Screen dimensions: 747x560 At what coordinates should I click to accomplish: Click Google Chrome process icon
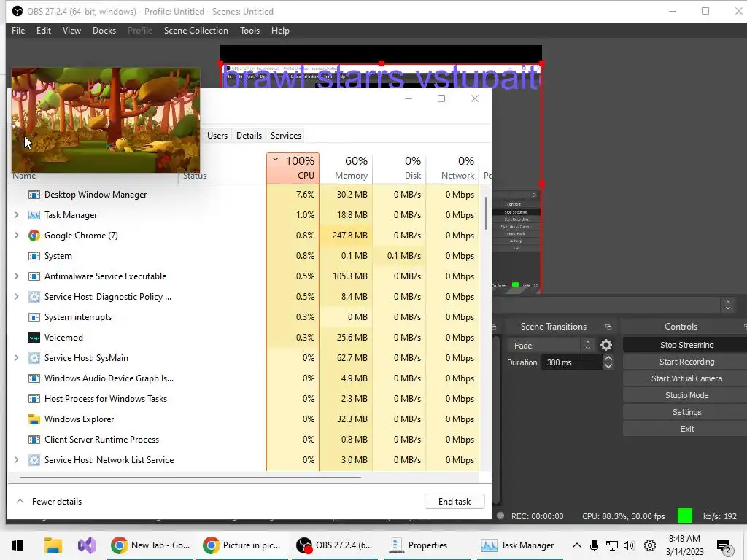click(34, 236)
